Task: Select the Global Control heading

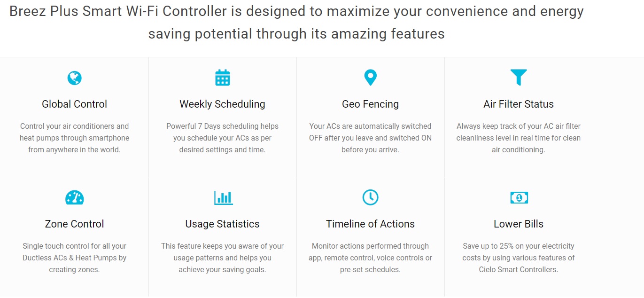Action: 74,104
